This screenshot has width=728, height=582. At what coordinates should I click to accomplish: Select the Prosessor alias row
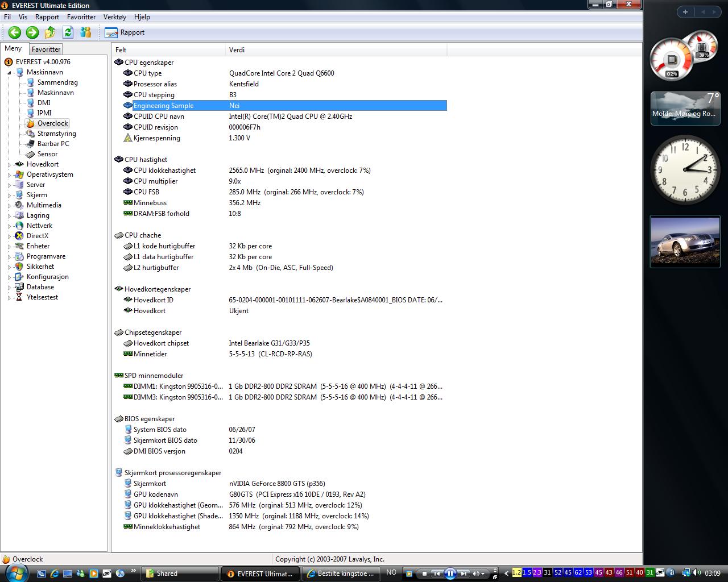click(280, 84)
